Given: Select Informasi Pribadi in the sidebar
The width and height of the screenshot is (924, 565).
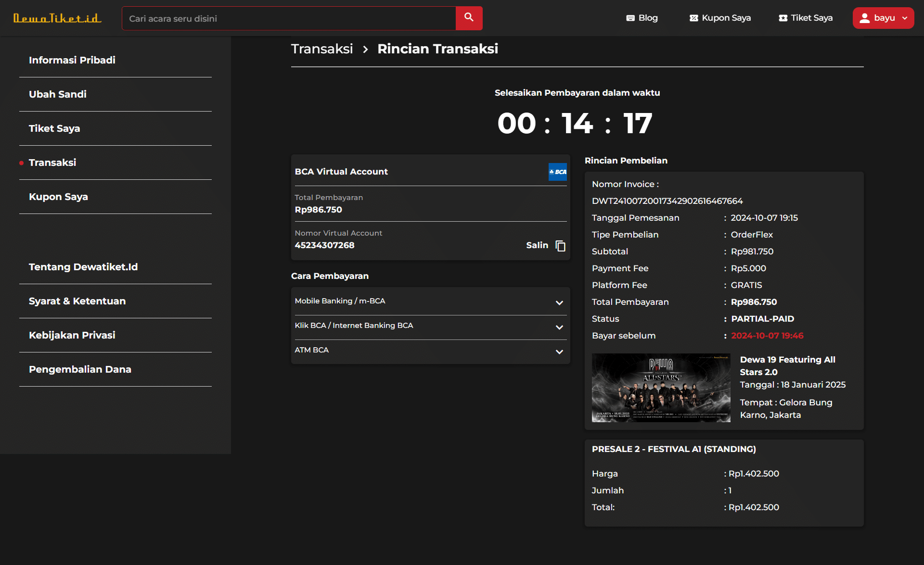Looking at the screenshot, I should 72,60.
